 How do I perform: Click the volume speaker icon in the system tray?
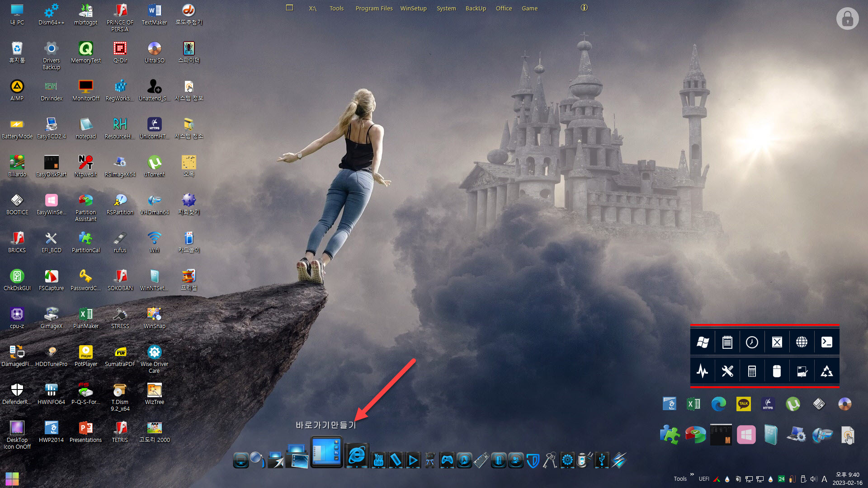click(813, 479)
